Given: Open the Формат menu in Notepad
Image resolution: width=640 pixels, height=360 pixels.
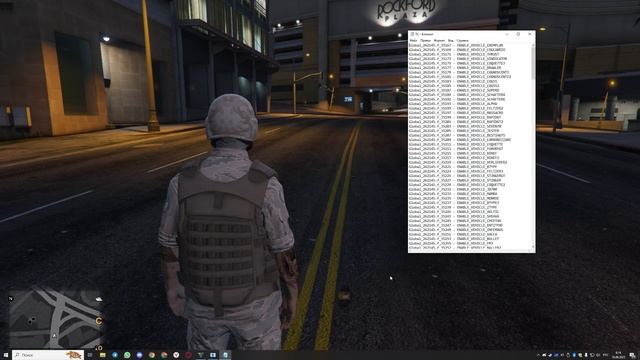Looking at the screenshot, I should pos(439,40).
